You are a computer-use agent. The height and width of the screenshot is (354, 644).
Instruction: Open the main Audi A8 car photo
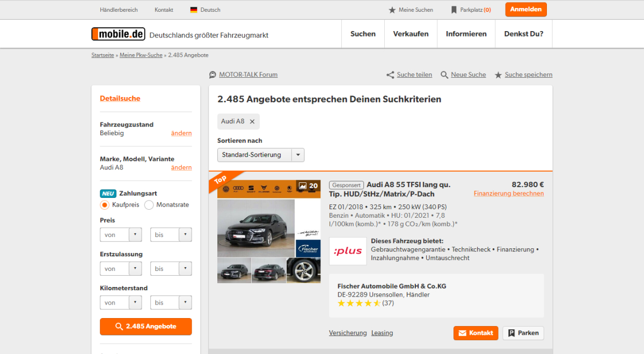[x=256, y=228]
